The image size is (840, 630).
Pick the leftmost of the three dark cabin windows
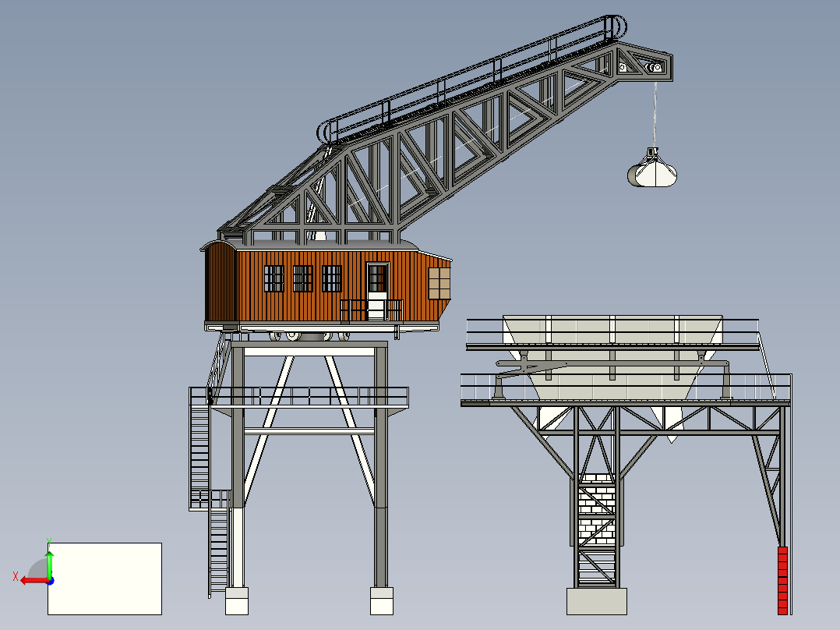274,279
